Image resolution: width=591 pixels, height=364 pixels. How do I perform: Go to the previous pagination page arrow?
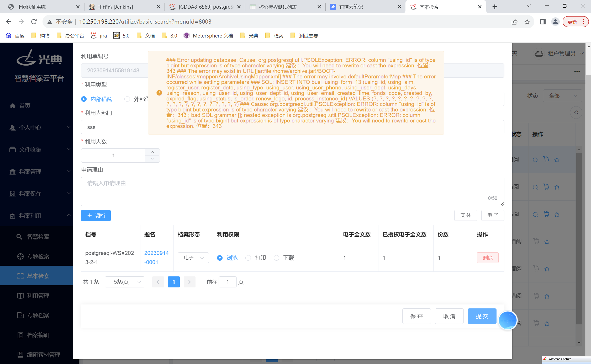click(158, 282)
